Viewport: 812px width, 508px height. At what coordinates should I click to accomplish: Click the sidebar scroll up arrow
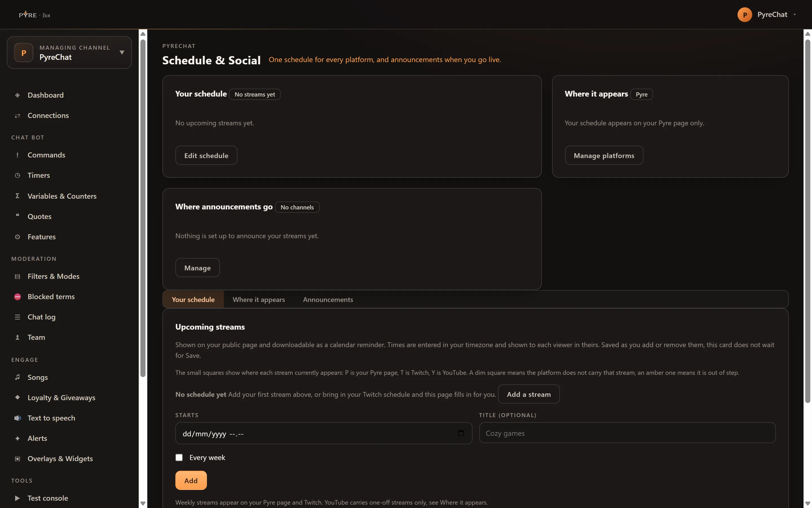point(143,34)
